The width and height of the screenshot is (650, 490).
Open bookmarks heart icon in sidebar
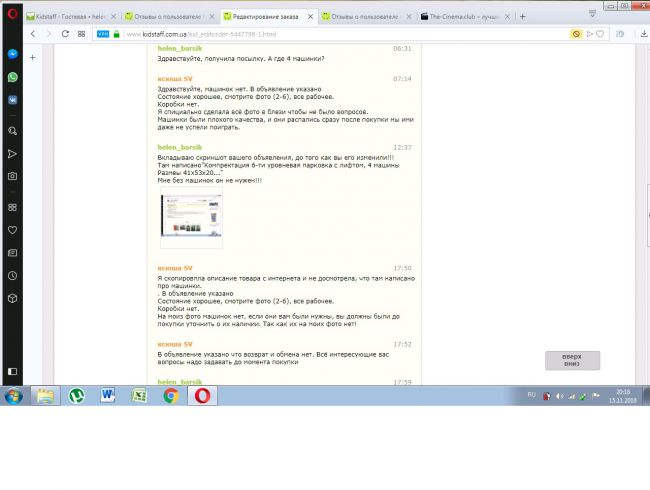pyautogui.click(x=12, y=230)
